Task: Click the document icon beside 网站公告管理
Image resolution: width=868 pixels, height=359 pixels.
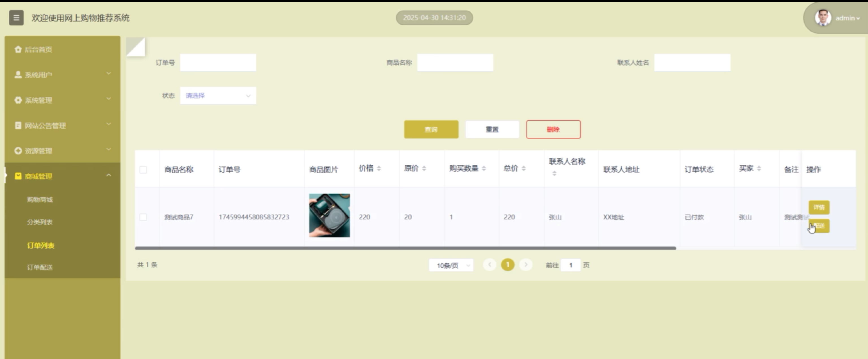Action: tap(18, 126)
